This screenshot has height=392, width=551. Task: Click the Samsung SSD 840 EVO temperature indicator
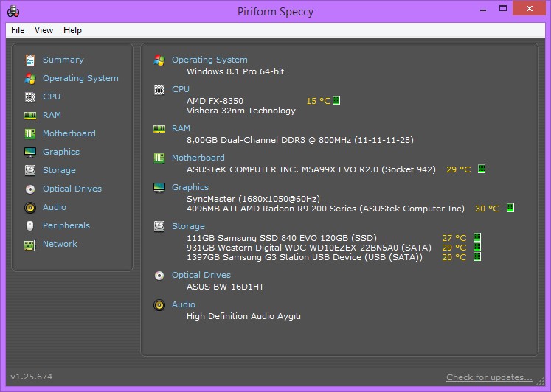[477, 237]
